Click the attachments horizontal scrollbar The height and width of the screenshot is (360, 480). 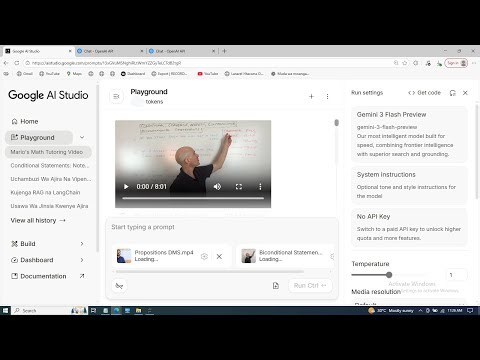pyautogui.click(x=209, y=272)
